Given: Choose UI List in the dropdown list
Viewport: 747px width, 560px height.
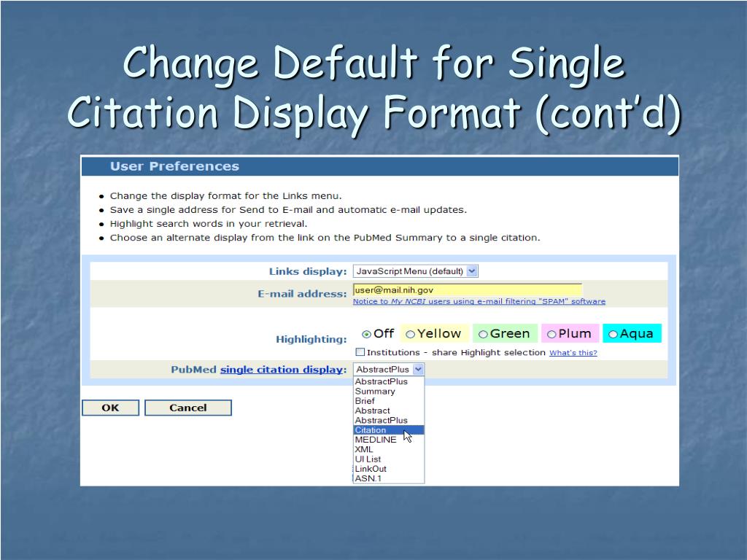Looking at the screenshot, I should click(x=389, y=459).
